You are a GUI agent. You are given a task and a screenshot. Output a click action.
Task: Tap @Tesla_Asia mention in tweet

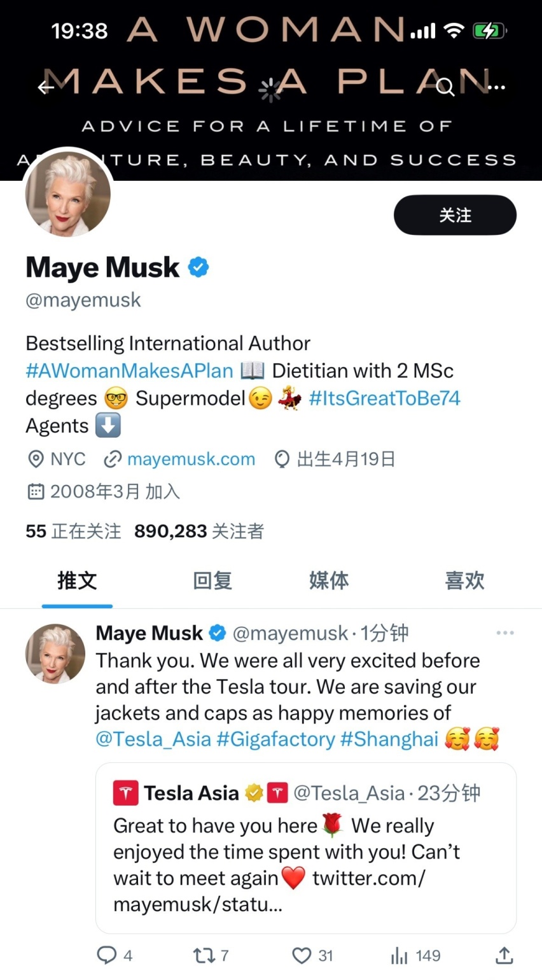click(x=153, y=739)
